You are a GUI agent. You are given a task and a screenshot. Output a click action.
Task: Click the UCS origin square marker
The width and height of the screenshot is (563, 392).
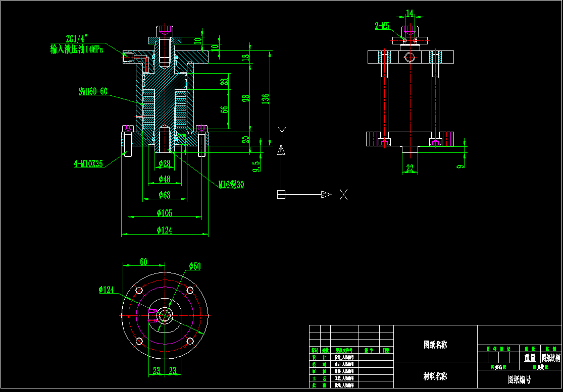coord(281,194)
